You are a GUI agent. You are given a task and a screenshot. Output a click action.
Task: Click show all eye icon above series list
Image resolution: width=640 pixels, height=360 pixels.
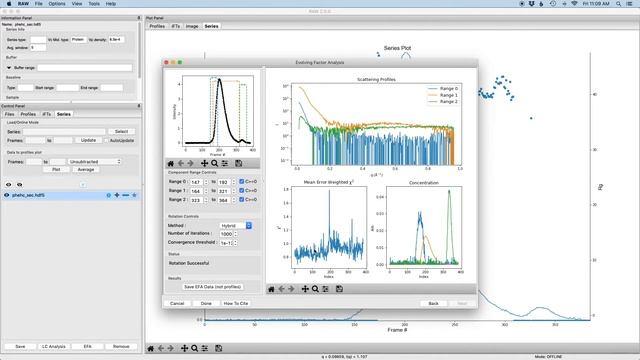(x=9, y=184)
